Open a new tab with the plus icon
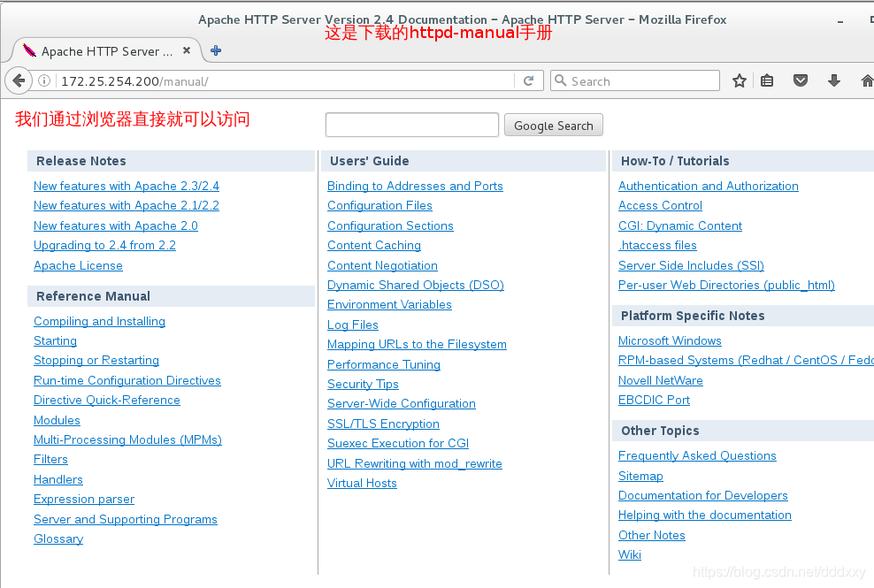This screenshot has height=588, width=874. pyautogui.click(x=216, y=50)
